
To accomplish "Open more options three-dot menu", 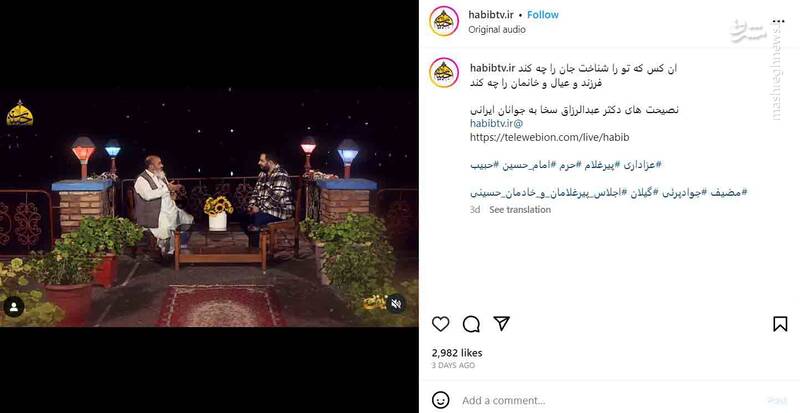I will 778,21.
